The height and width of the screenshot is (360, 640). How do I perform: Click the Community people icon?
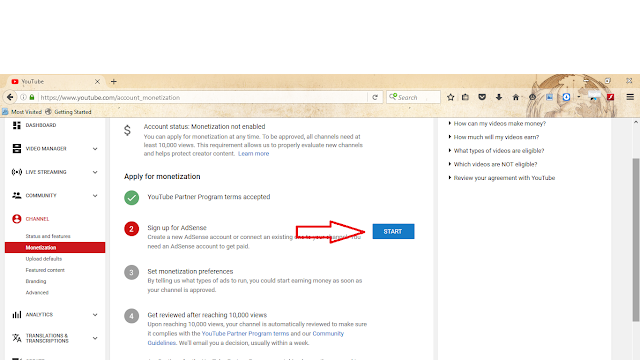16,196
